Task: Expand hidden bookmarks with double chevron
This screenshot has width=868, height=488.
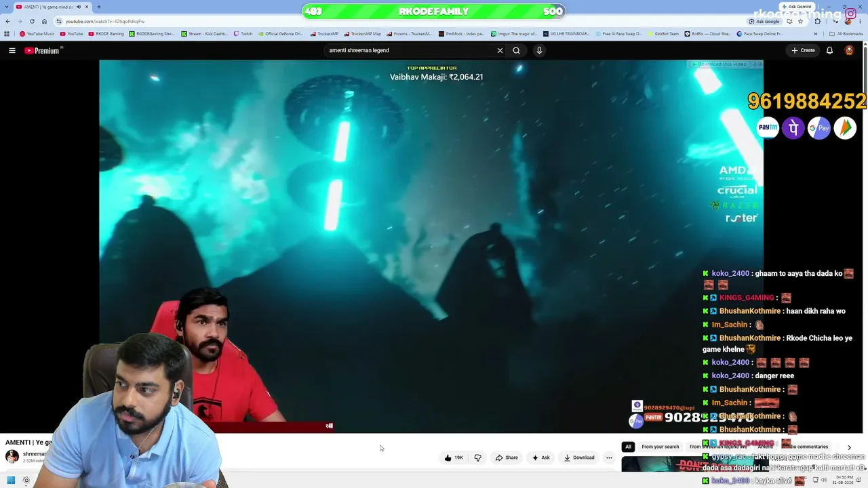Action: (817, 33)
